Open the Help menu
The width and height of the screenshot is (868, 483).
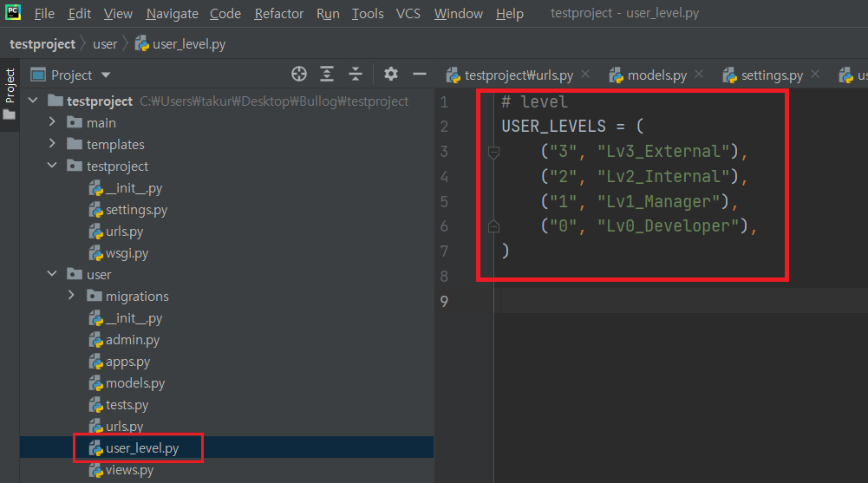click(509, 13)
